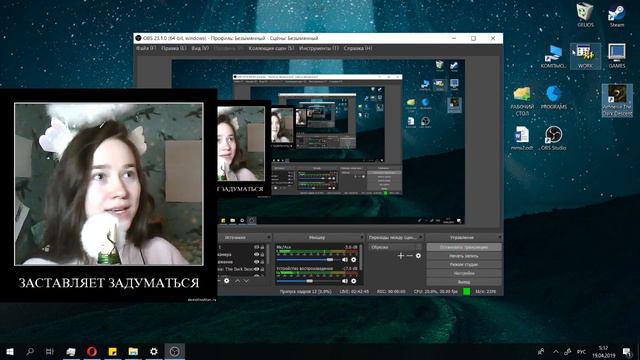Select the РАБОЧИЙ СТОЛ desktop folder
Viewport: 640px width, 360px height.
[x=522, y=100]
